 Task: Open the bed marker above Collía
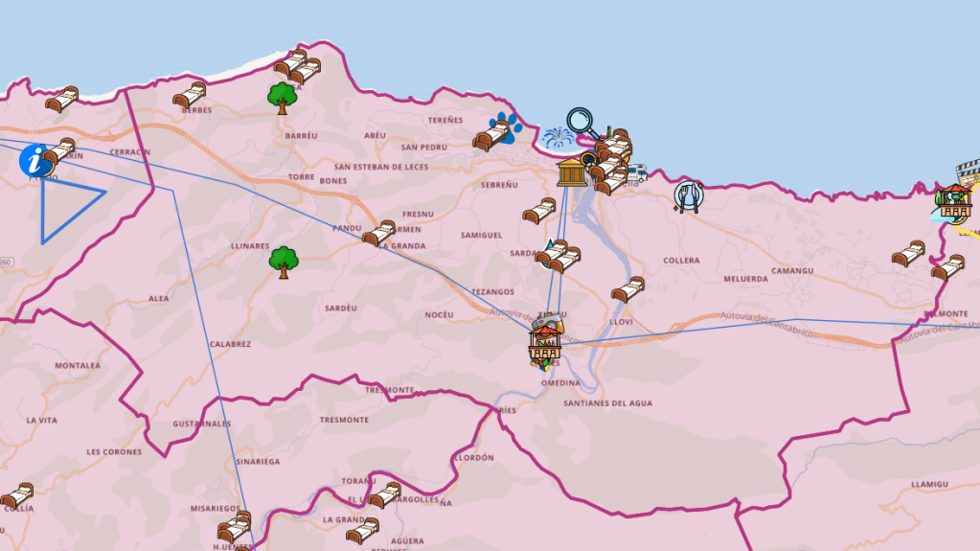(17, 494)
